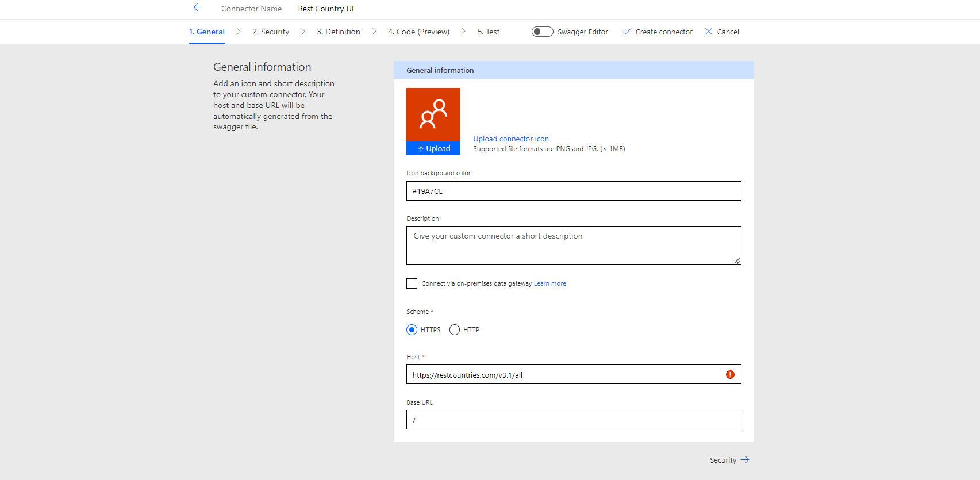The width and height of the screenshot is (980, 480).
Task: Click the connector icon image
Action: 433,114
